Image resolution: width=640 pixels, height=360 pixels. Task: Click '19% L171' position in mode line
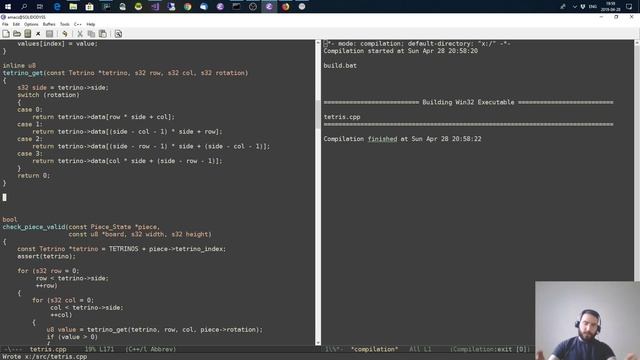coord(99,349)
